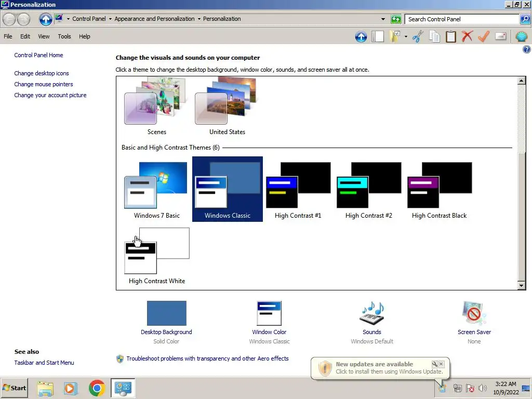
Task: Click the red X Delete icon
Action: (467, 36)
